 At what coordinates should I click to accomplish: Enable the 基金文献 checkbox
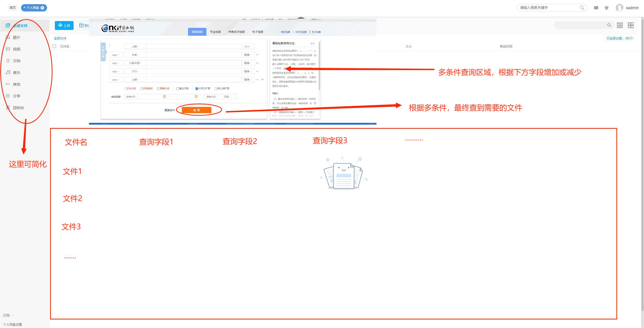point(177,89)
